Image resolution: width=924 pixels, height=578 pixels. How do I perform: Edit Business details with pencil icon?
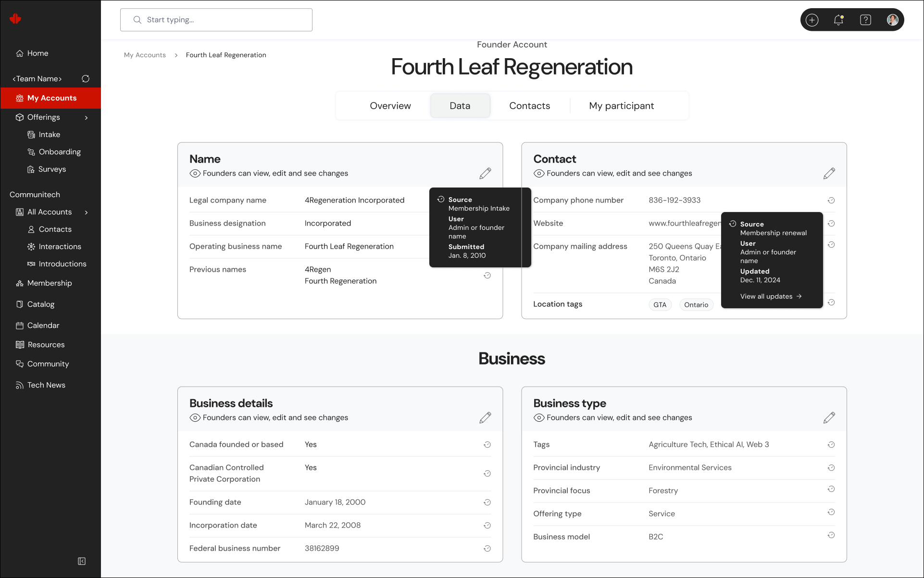coord(485,417)
